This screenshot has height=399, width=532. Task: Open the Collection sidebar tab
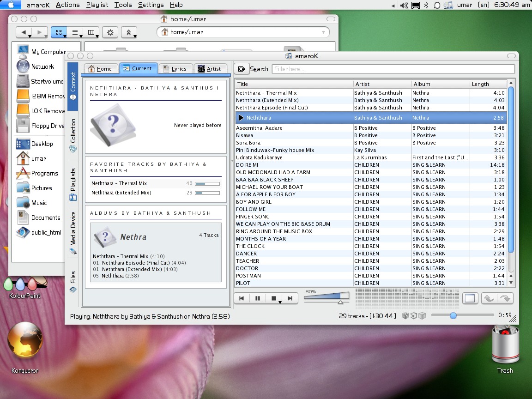click(73, 135)
